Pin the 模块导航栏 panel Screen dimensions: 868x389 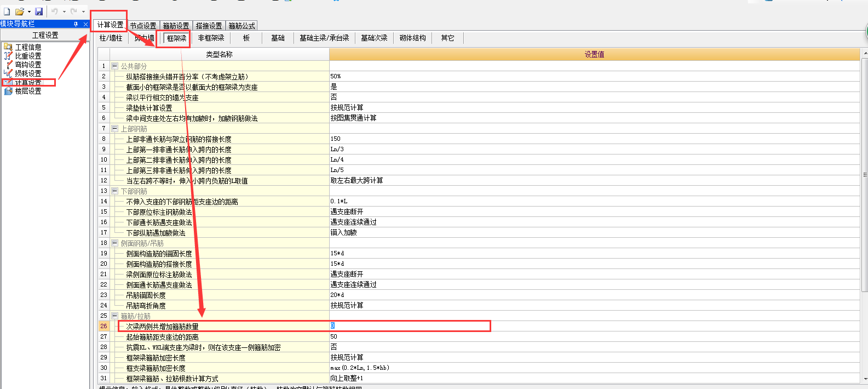tap(76, 24)
